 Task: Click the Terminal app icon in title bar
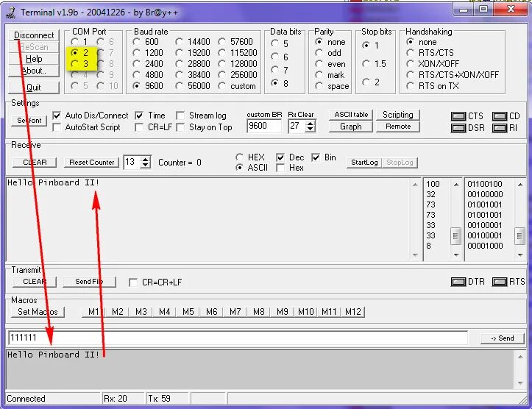(x=11, y=13)
